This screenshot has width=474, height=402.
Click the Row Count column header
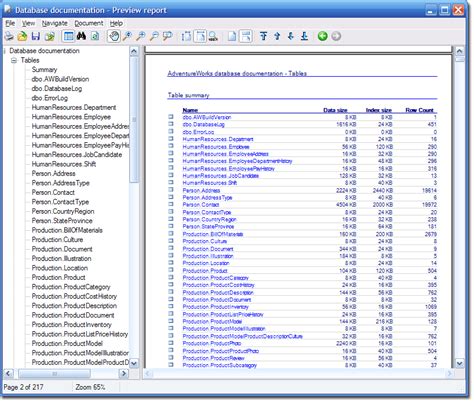[x=419, y=110]
